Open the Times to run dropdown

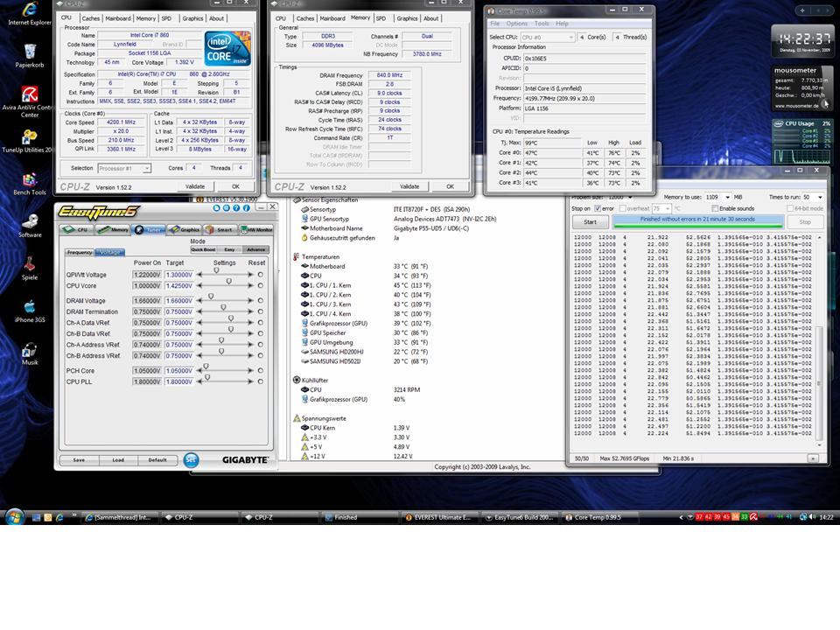(x=813, y=197)
